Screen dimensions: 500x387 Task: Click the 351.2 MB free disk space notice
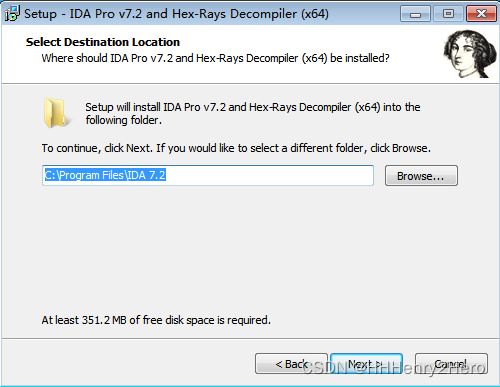[156, 320]
